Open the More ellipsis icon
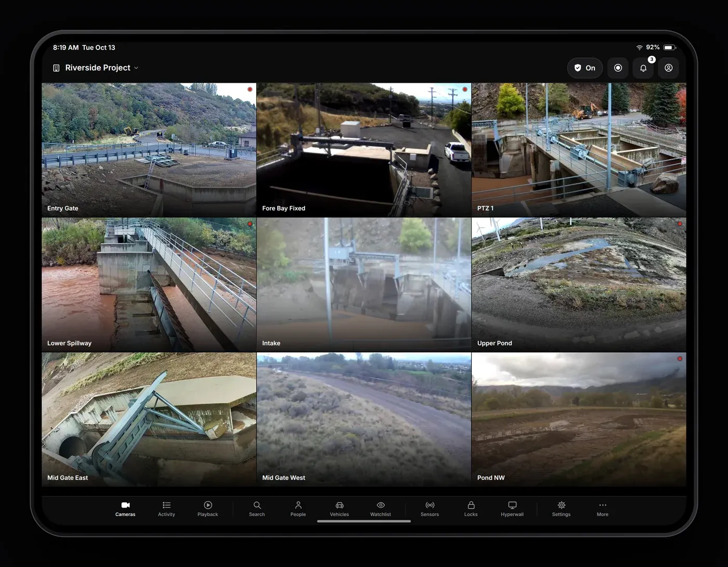Viewport: 728px width, 567px height. pos(603,505)
